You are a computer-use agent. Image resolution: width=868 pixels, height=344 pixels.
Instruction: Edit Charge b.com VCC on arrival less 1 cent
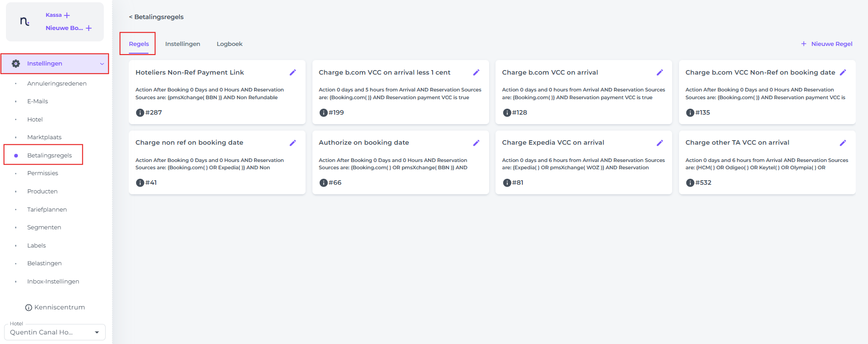point(476,72)
